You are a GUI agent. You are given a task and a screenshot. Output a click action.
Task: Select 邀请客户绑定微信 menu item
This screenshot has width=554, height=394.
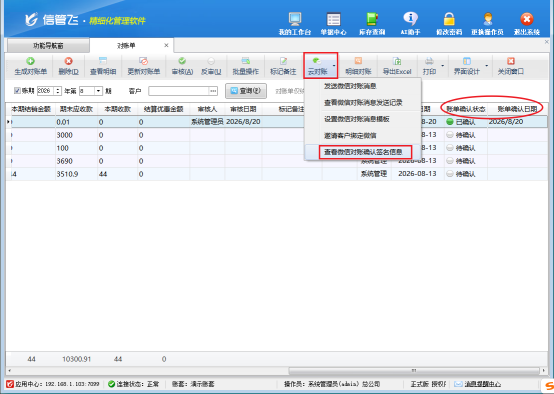[363, 136]
